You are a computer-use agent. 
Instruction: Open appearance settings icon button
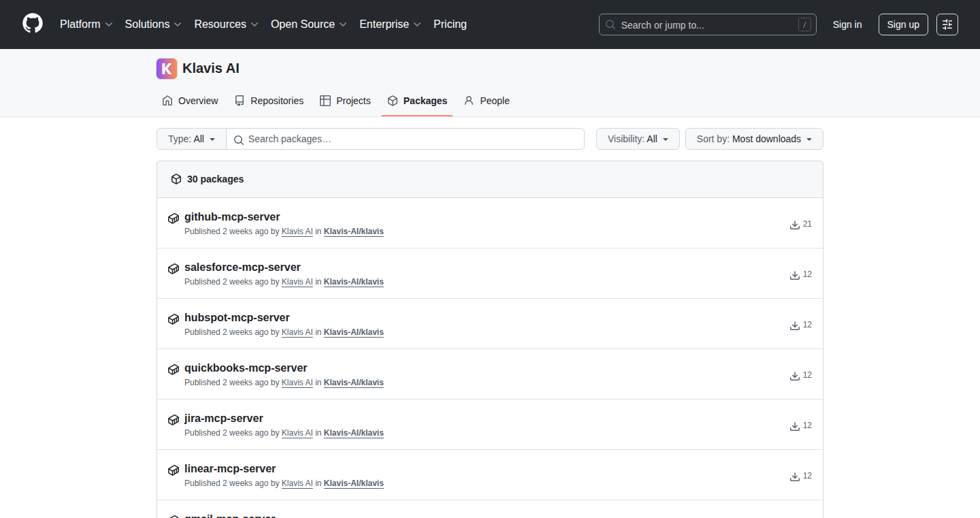click(947, 25)
